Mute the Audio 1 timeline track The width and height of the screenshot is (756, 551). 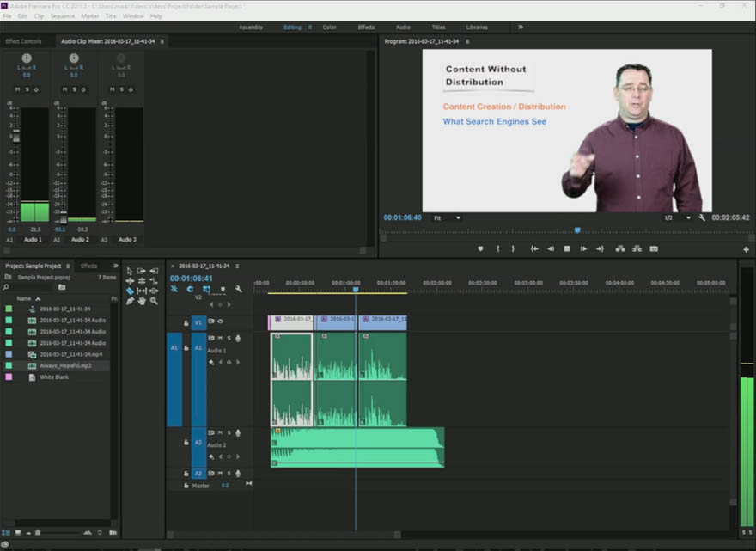pyautogui.click(x=220, y=338)
